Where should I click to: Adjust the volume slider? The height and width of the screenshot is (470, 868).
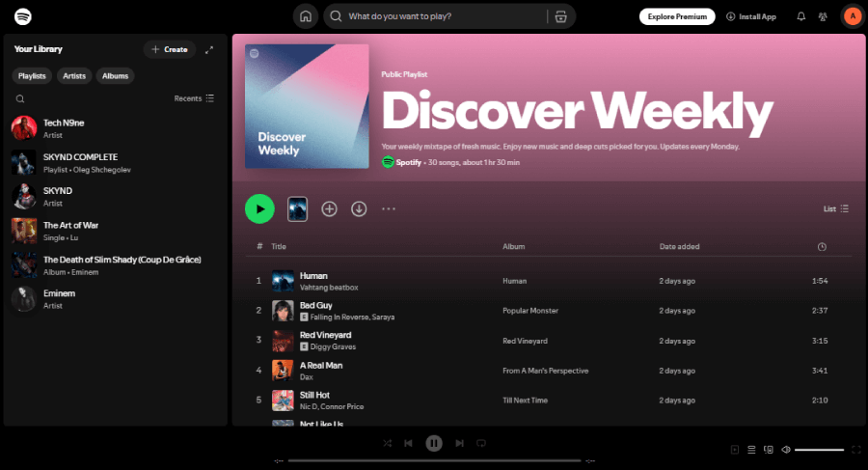pyautogui.click(x=819, y=450)
